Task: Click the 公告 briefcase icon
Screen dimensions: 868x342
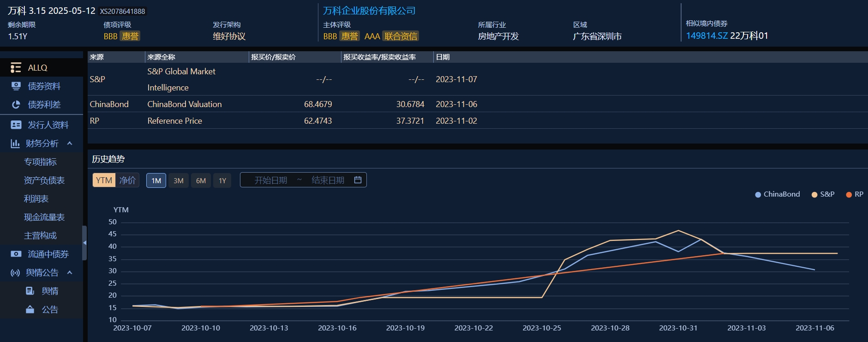Action: [30, 309]
